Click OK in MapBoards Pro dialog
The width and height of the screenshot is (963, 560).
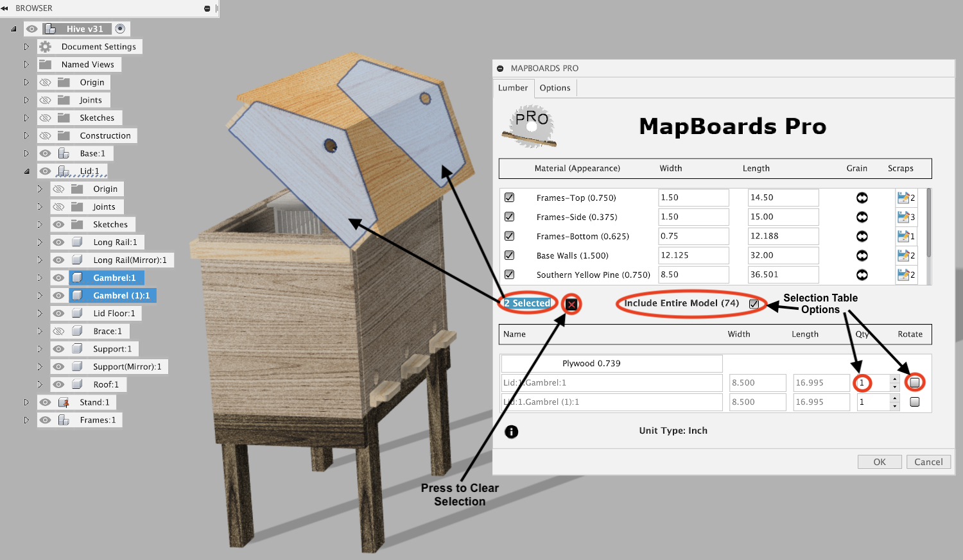879,462
